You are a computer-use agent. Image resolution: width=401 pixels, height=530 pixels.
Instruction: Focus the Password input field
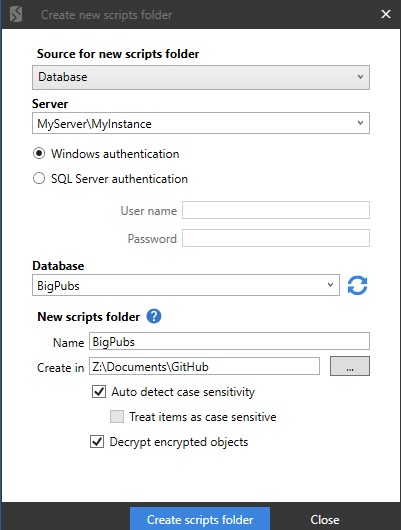[276, 238]
